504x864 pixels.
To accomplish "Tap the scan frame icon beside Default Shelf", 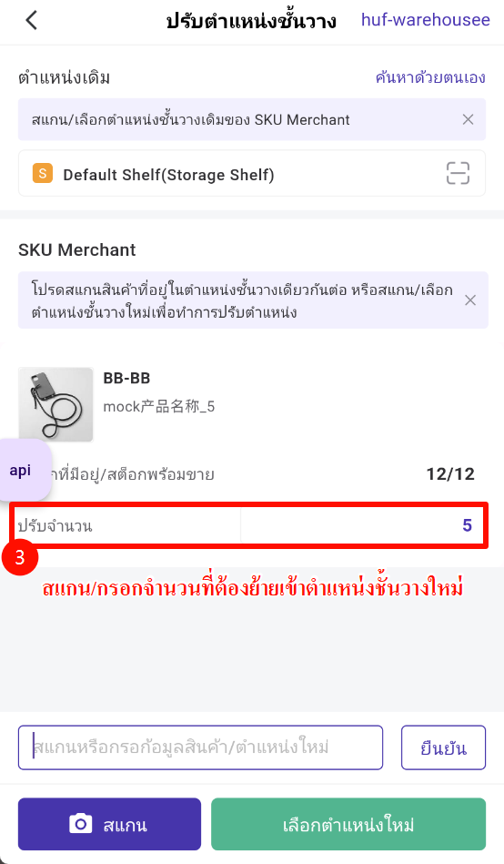I will pyautogui.click(x=458, y=173).
